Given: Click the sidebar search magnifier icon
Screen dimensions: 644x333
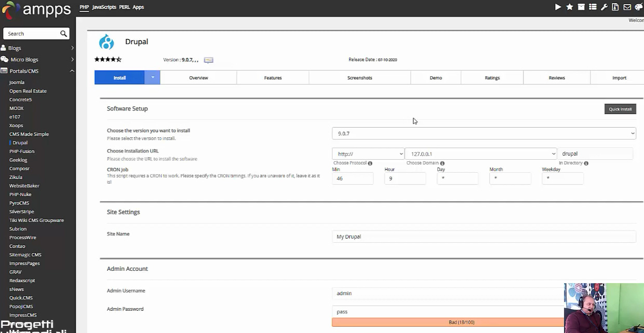Looking at the screenshot, I should tap(62, 33).
